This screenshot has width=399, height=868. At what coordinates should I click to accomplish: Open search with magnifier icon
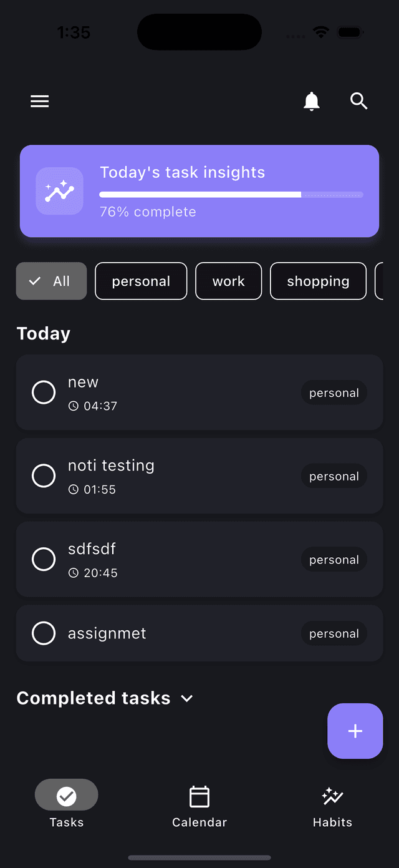(358, 101)
